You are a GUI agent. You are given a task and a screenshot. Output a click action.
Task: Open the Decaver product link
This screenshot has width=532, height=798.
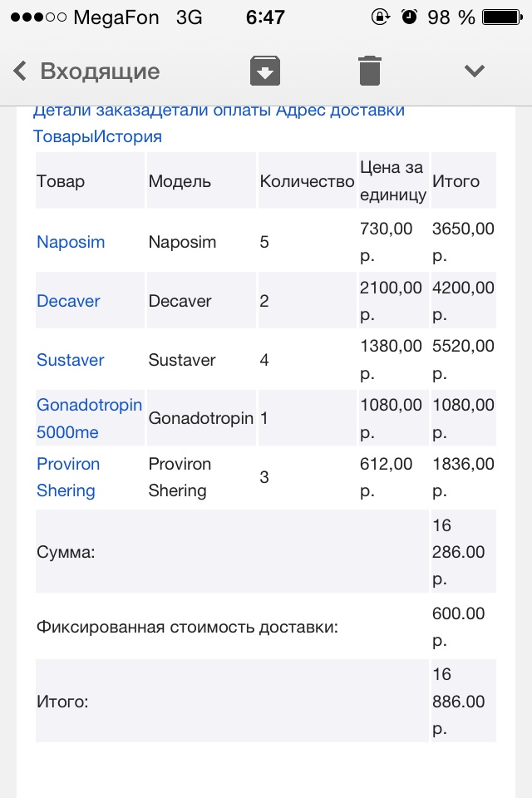(68, 301)
